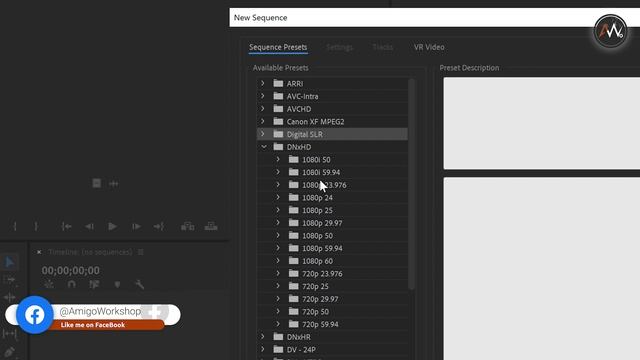Open Timeline display settings wrench
This screenshot has width=640, height=360.
tap(140, 284)
